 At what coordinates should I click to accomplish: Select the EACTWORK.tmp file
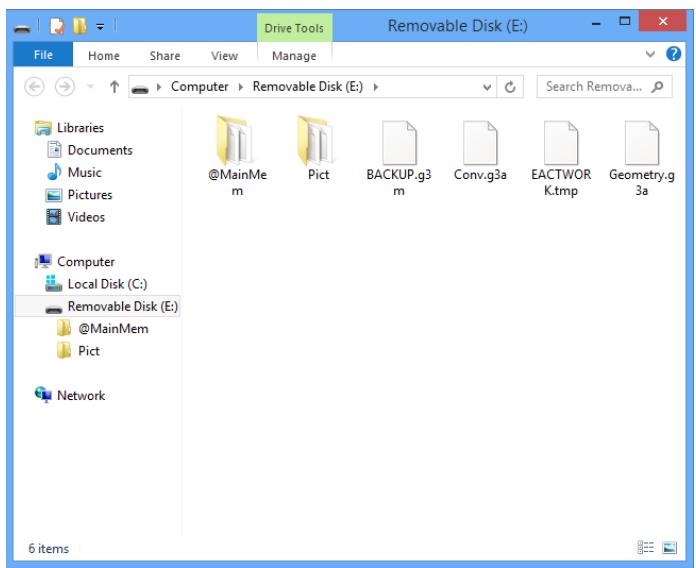tap(561, 158)
